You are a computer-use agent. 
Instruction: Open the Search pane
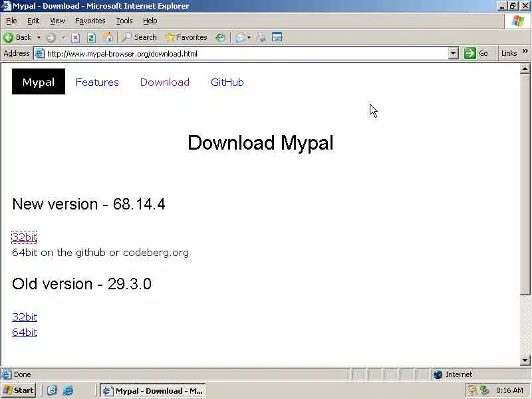point(140,37)
